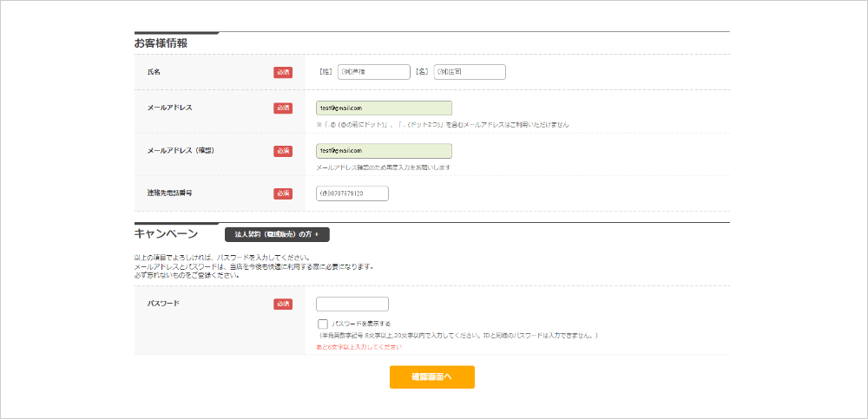
Task: Select the メールアドレス input field
Action: pos(384,108)
